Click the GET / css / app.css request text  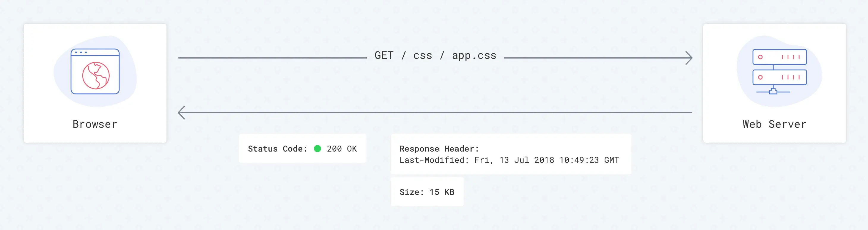pos(435,55)
